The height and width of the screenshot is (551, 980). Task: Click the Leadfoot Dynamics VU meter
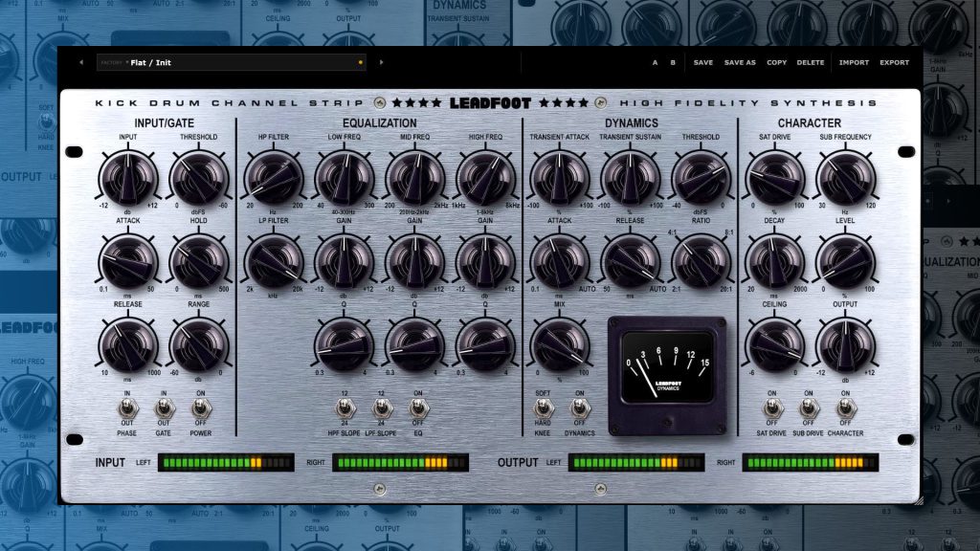coord(667,374)
